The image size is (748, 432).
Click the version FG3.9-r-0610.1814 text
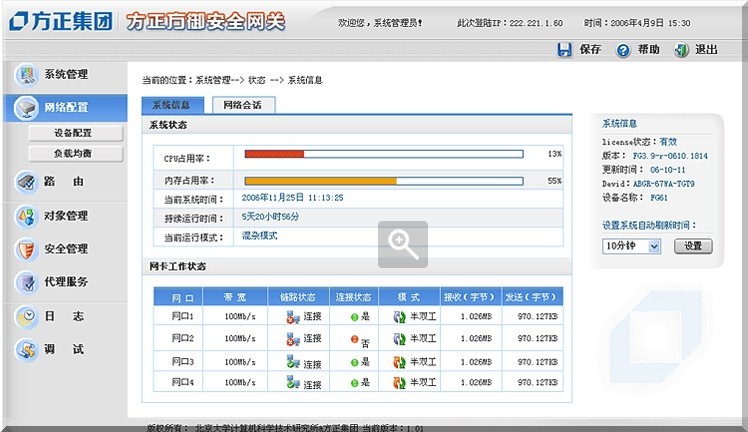[x=670, y=156]
